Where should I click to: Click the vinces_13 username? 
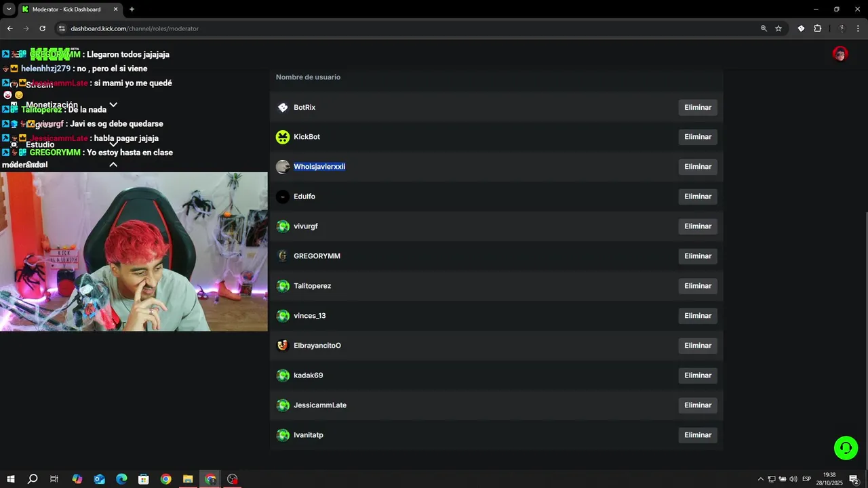(x=310, y=316)
